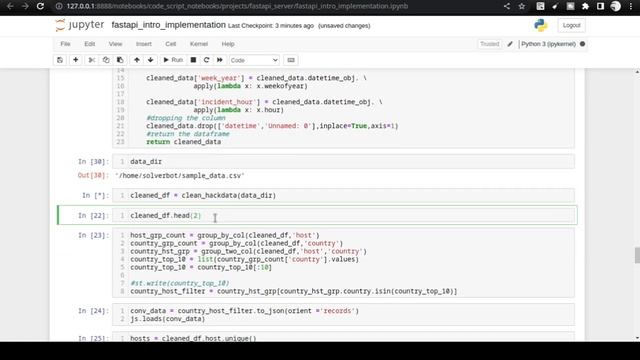640x360 pixels.
Task: Cut selected cells with scissors icon
Action: [91, 60]
